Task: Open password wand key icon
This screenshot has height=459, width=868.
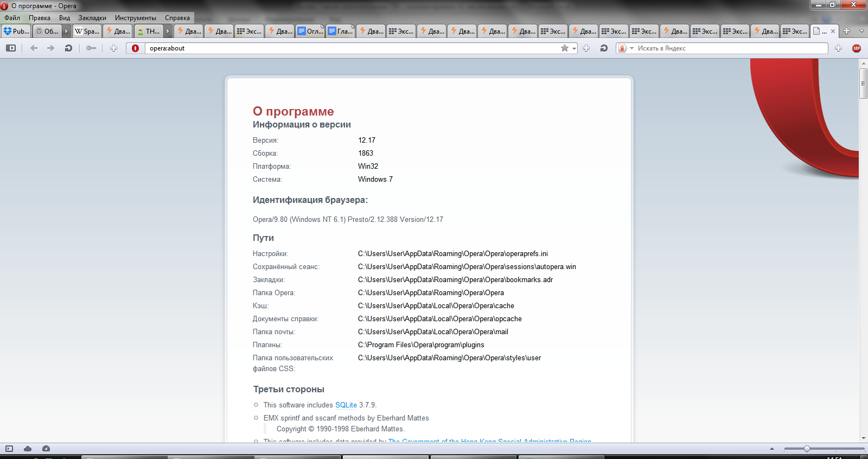Action: click(x=91, y=48)
